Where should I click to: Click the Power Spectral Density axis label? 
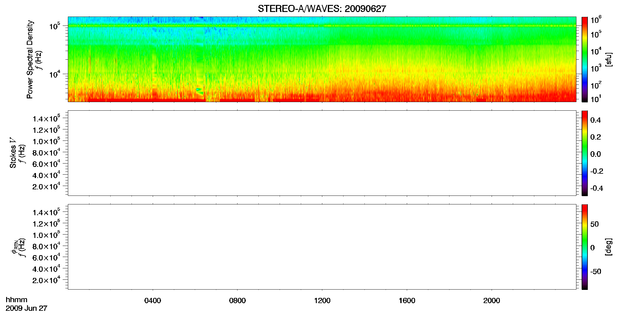click(30, 59)
